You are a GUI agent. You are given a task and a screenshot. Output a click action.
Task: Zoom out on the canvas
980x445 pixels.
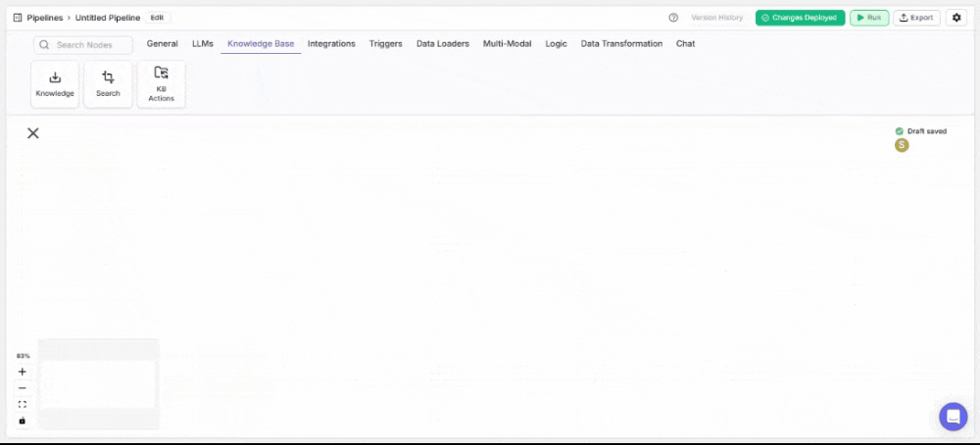[x=23, y=388]
